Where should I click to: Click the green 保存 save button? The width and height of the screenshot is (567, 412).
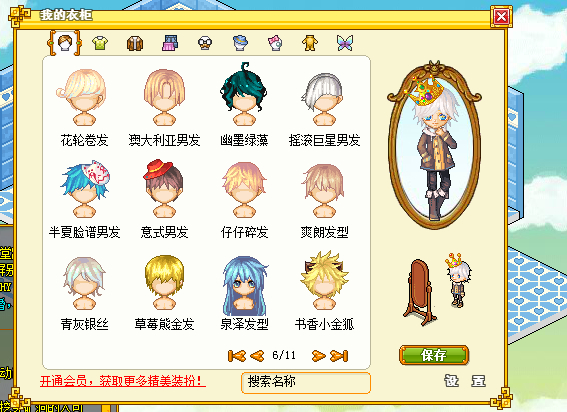[434, 355]
